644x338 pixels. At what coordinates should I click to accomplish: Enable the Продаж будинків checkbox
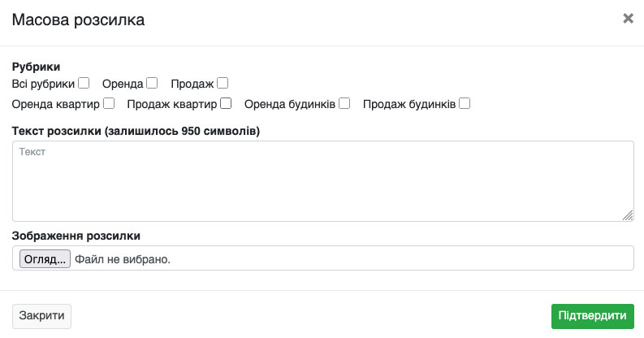(x=465, y=103)
